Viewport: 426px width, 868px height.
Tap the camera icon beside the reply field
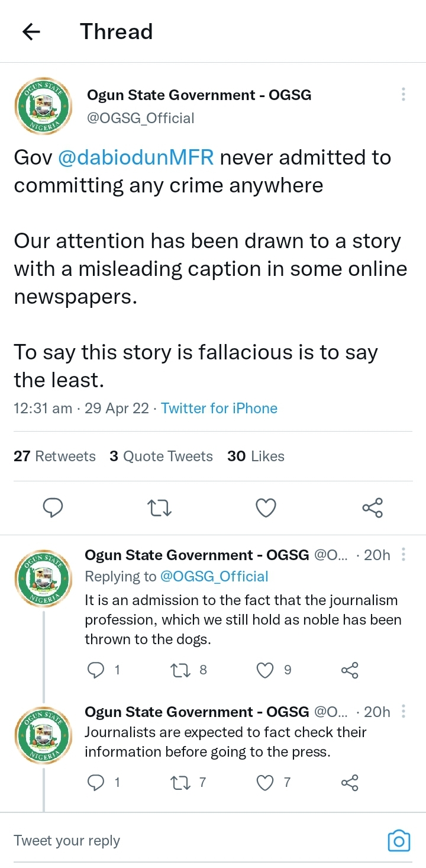click(x=399, y=841)
